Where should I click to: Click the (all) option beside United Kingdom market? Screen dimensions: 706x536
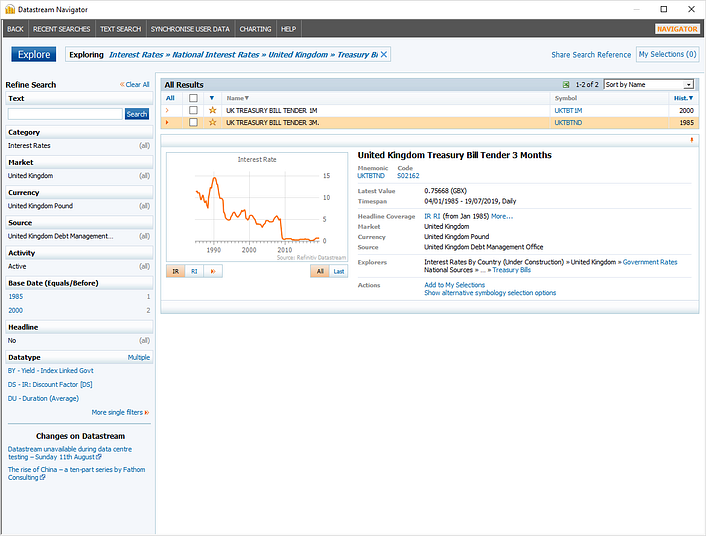pos(144,176)
